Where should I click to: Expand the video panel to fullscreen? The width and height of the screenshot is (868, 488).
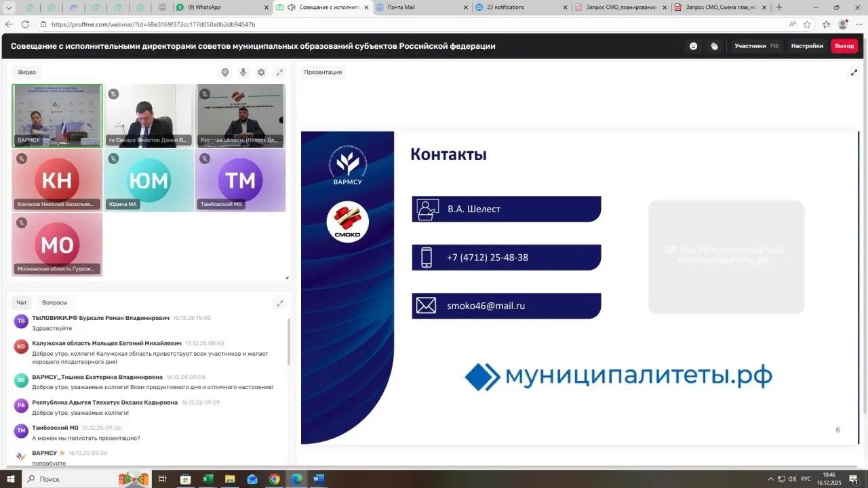coord(280,72)
